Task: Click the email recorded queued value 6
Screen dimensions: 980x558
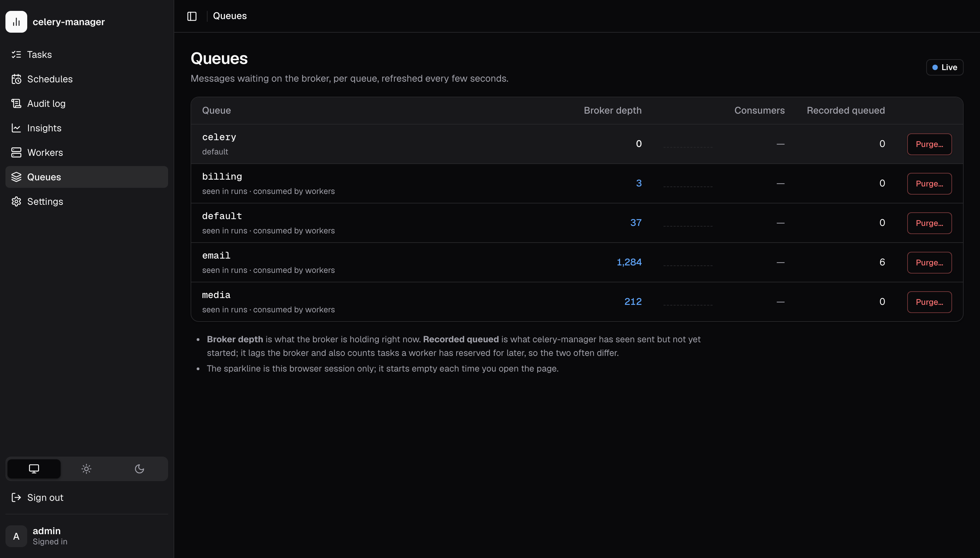Action: click(882, 262)
